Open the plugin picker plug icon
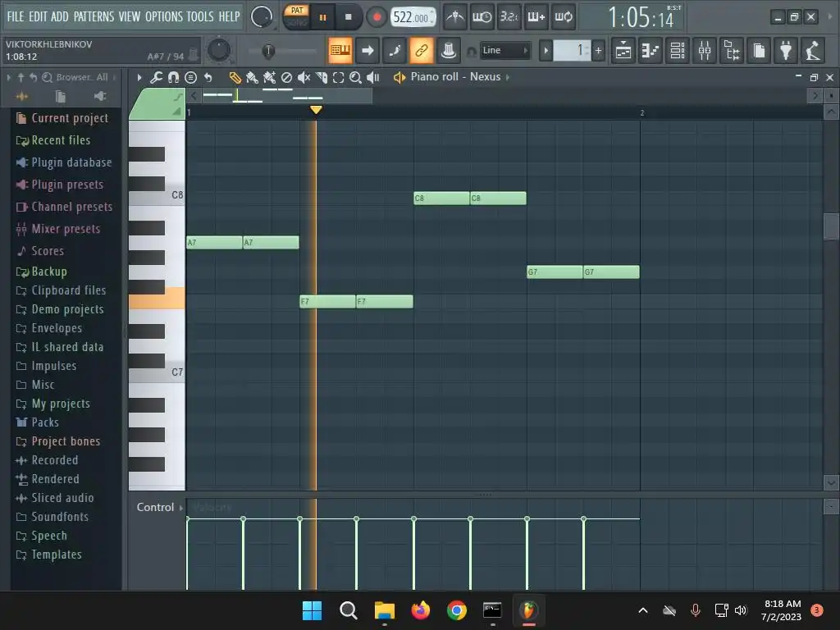 point(786,50)
